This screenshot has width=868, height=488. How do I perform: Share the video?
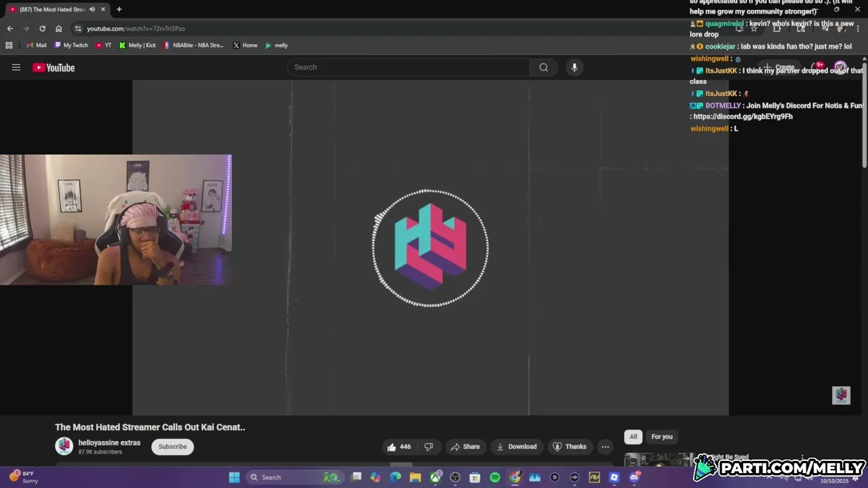[x=465, y=447]
